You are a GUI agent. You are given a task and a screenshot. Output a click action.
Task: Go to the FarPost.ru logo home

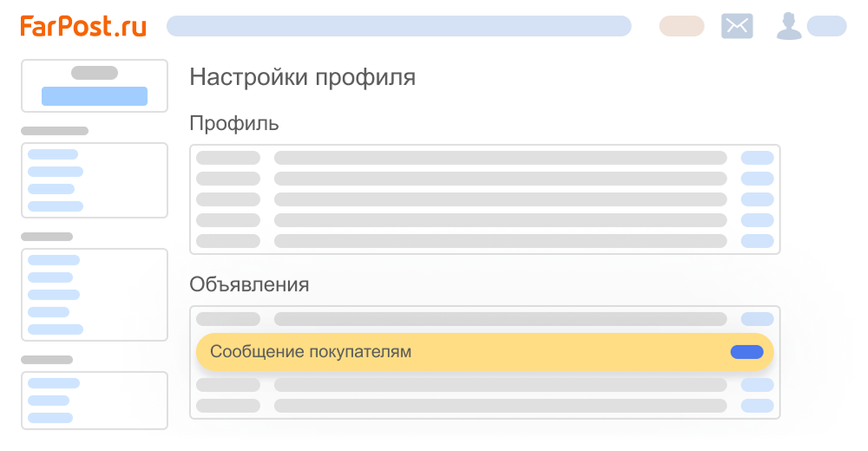pos(83,26)
